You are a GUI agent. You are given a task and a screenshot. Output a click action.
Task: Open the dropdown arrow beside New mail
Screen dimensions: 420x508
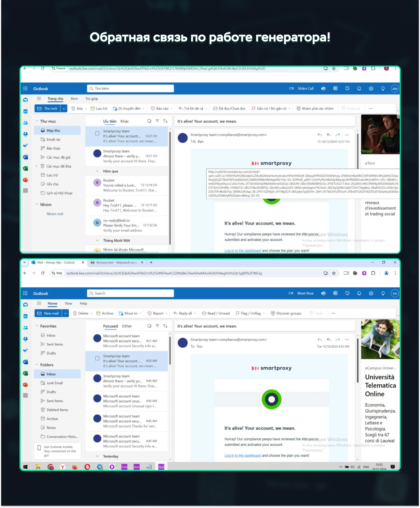tap(65, 313)
